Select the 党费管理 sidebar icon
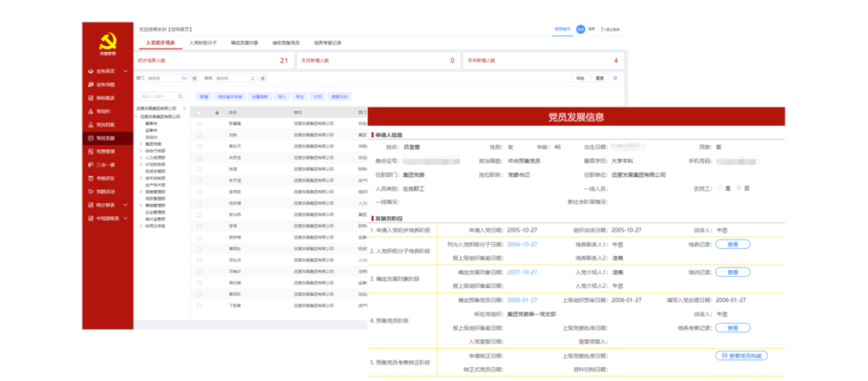The width and height of the screenshot is (868, 381). [90, 151]
